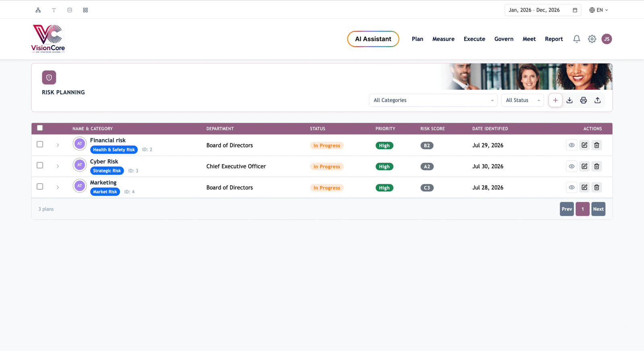Check the Marketing row checkbox

(x=40, y=187)
